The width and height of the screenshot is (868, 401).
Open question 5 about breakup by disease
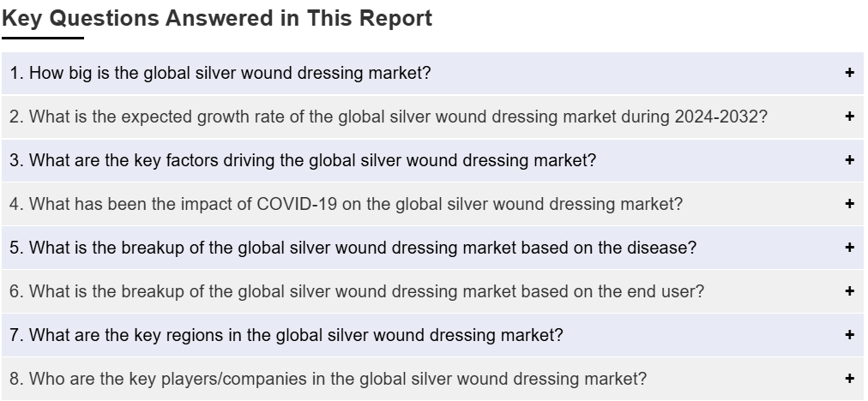[353, 248]
